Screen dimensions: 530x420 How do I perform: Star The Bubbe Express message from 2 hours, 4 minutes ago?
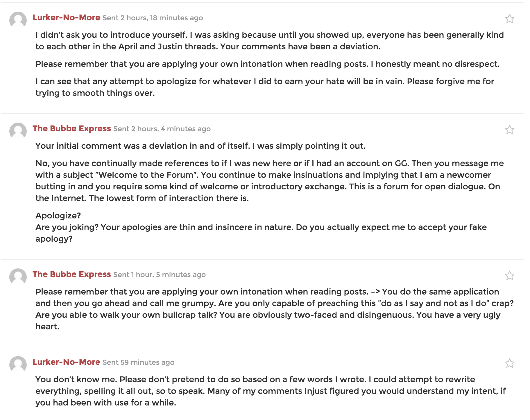(509, 130)
